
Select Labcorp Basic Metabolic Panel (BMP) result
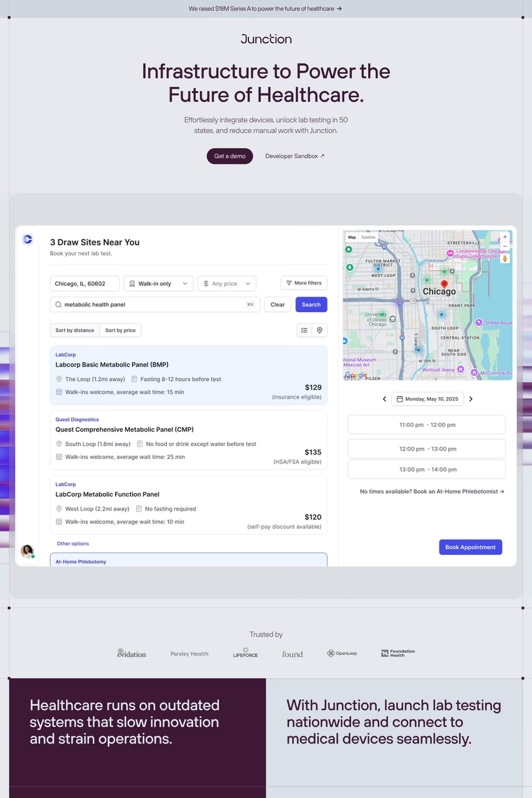pyautogui.click(x=188, y=375)
